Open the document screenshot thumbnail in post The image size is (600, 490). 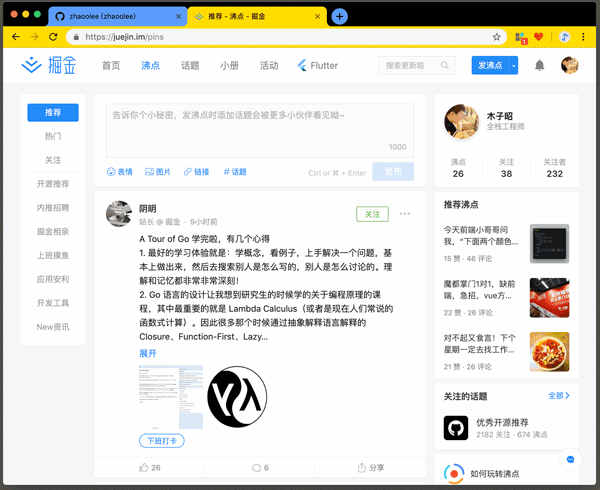tap(171, 397)
